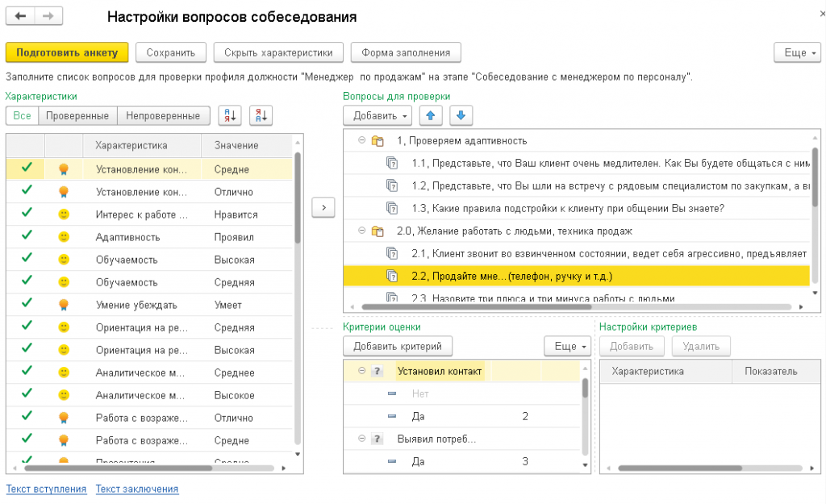Sort characteristics in ascending order
This screenshot has width=826, height=504.
pyautogui.click(x=230, y=115)
